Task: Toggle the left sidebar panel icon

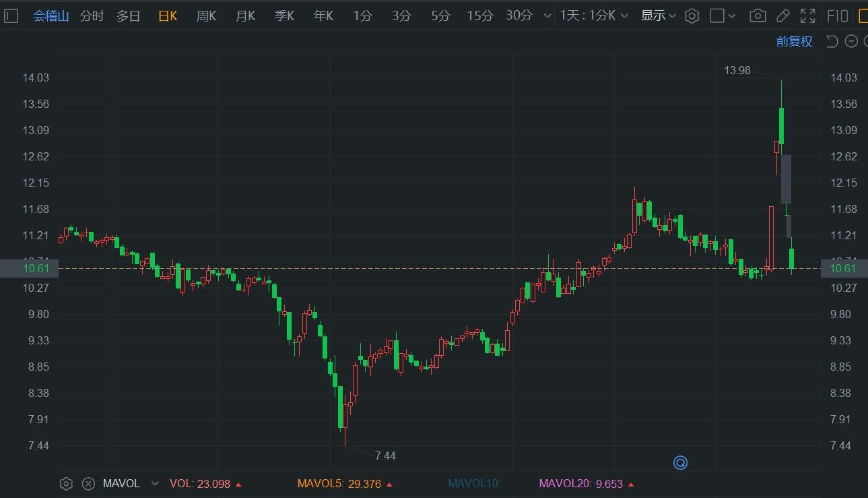Action: tap(11, 15)
